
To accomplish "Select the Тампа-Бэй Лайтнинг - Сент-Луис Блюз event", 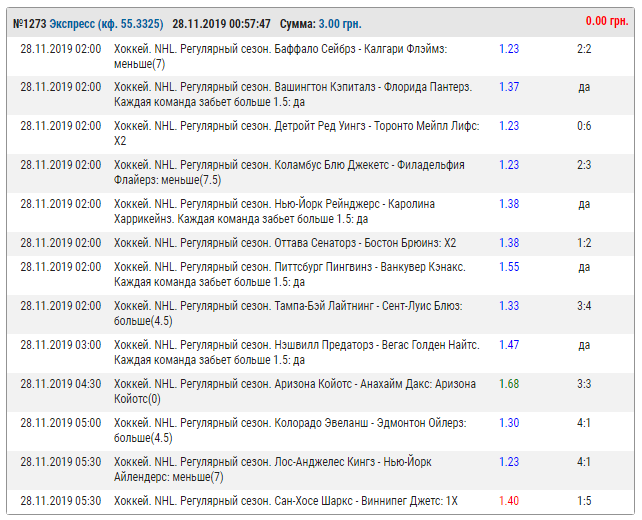I will (288, 313).
